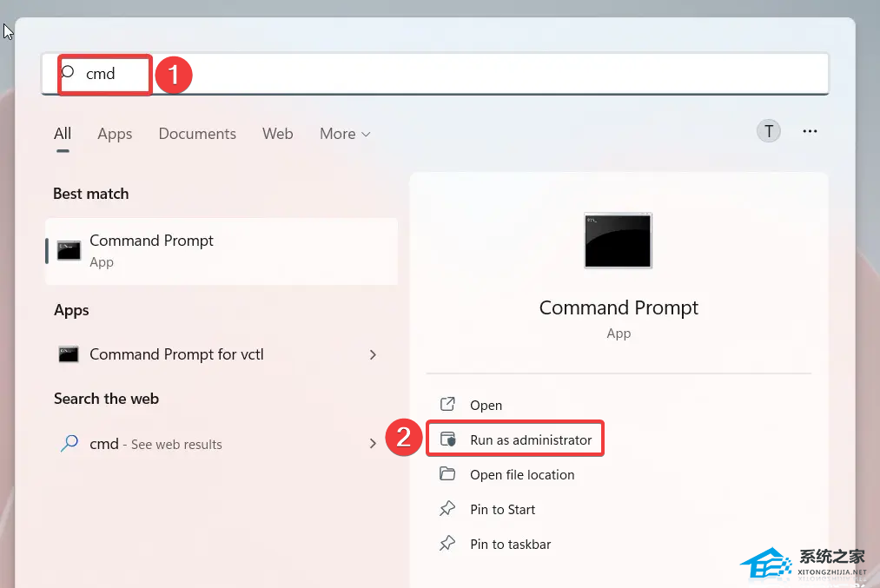Click the search magnifier icon in the search box
880x588 pixels.
pyautogui.click(x=68, y=72)
